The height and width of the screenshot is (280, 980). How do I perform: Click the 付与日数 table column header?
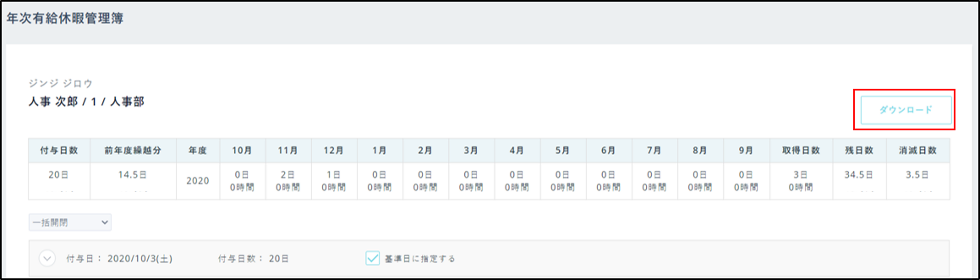coord(59,150)
